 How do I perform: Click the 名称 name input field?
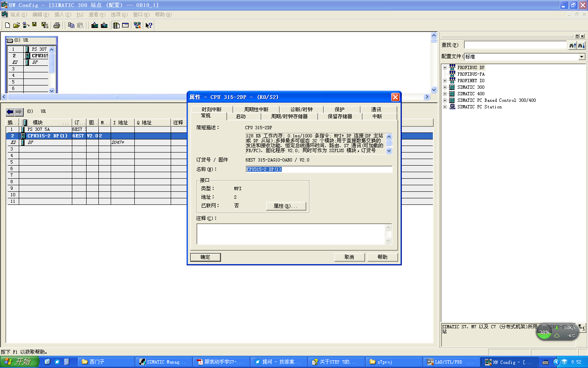coord(319,169)
